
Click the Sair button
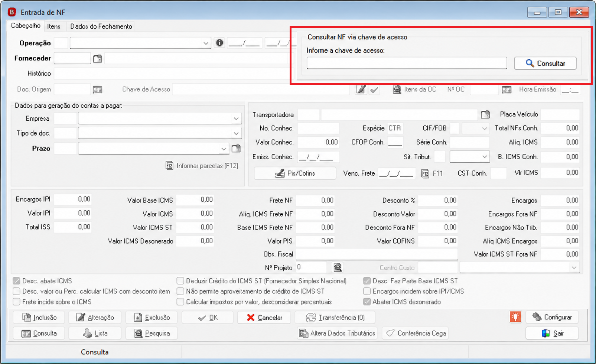552,333
